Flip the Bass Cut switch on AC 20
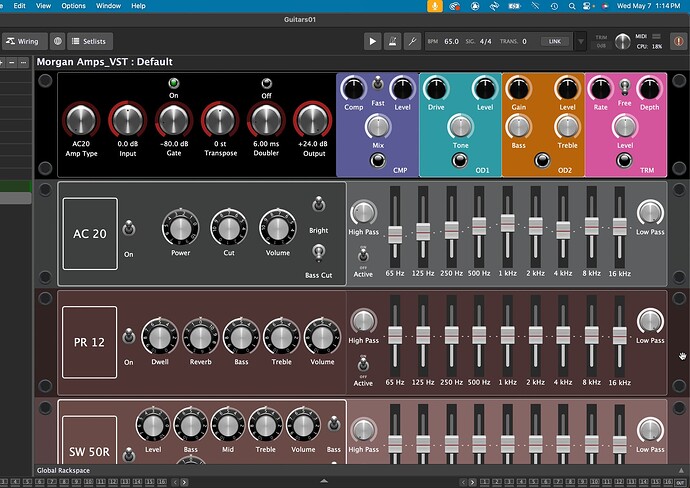The width and height of the screenshot is (690, 488). pyautogui.click(x=319, y=253)
